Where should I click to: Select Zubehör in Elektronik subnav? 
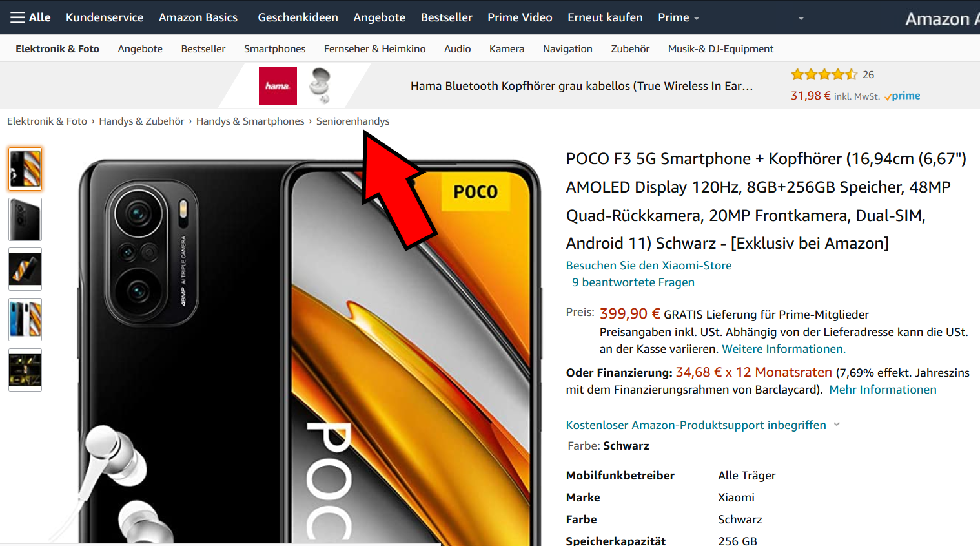(630, 48)
